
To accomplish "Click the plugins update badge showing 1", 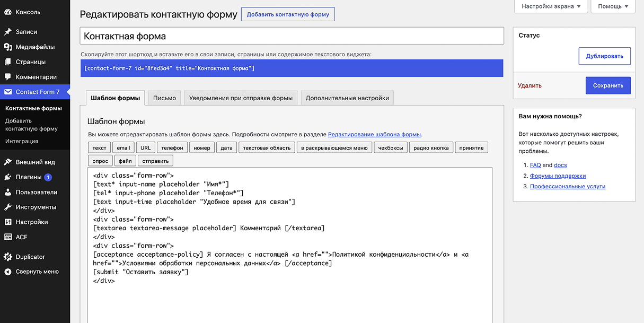I will pyautogui.click(x=48, y=177).
